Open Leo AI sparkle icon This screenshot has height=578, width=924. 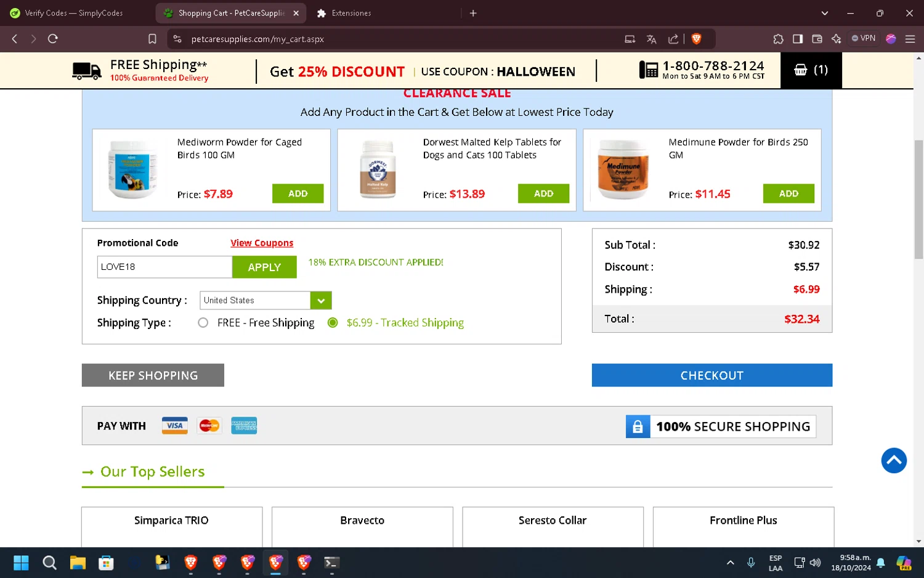(x=836, y=39)
